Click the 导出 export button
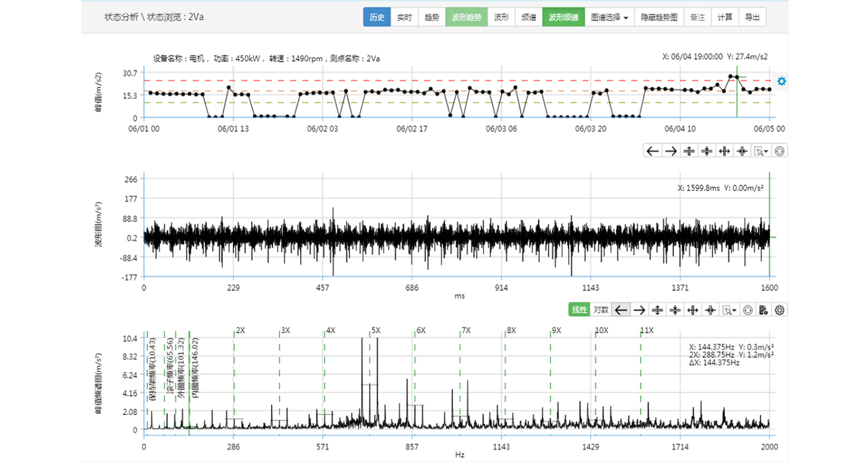868x464 pixels. [752, 17]
